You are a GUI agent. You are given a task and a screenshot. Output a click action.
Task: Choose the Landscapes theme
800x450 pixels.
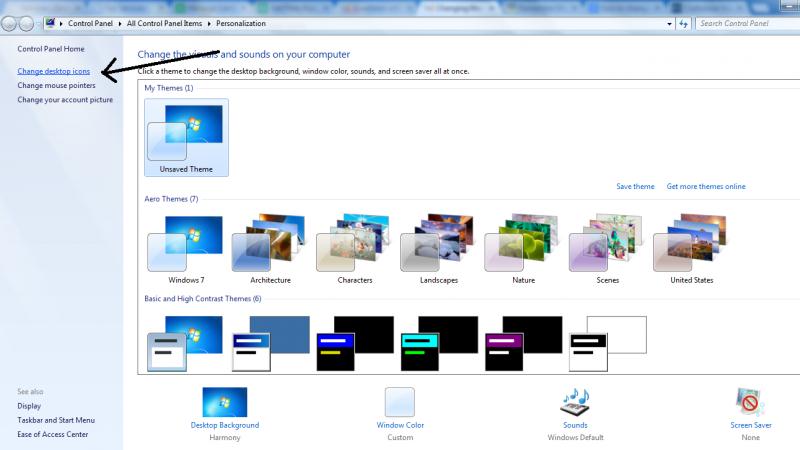coord(439,243)
